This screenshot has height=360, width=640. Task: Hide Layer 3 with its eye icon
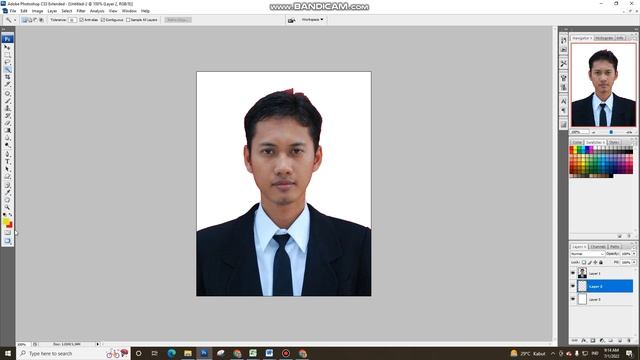point(573,299)
